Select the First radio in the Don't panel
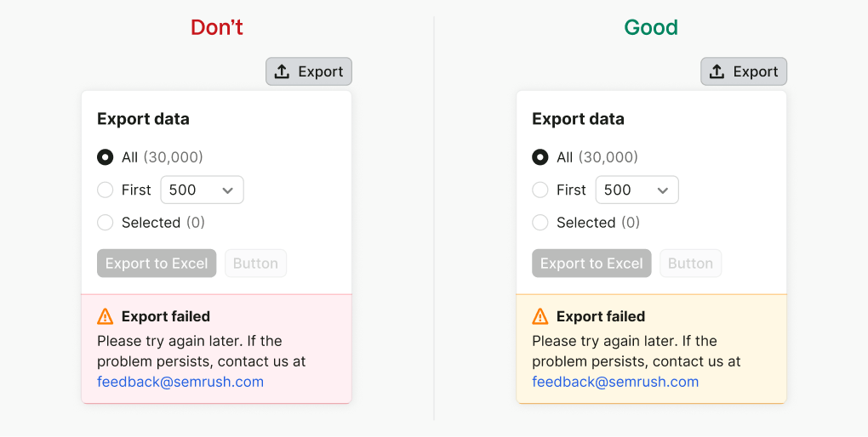This screenshot has height=437, width=868. (106, 190)
